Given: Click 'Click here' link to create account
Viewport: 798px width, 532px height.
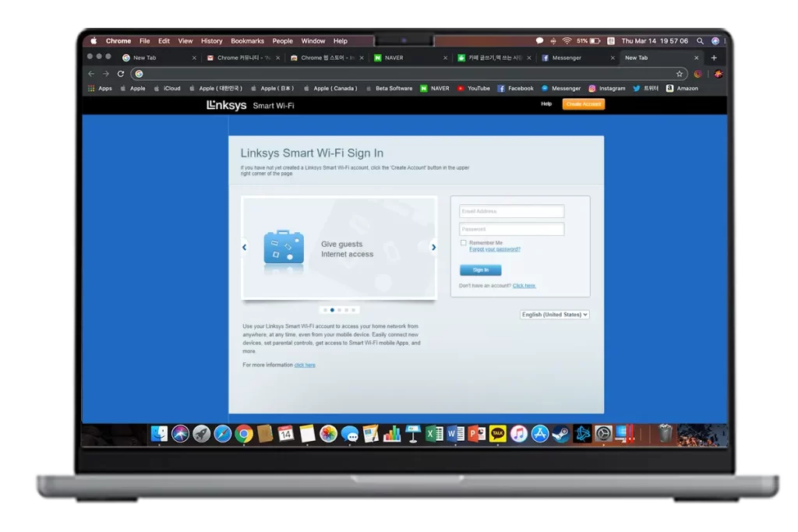Looking at the screenshot, I should pyautogui.click(x=524, y=286).
